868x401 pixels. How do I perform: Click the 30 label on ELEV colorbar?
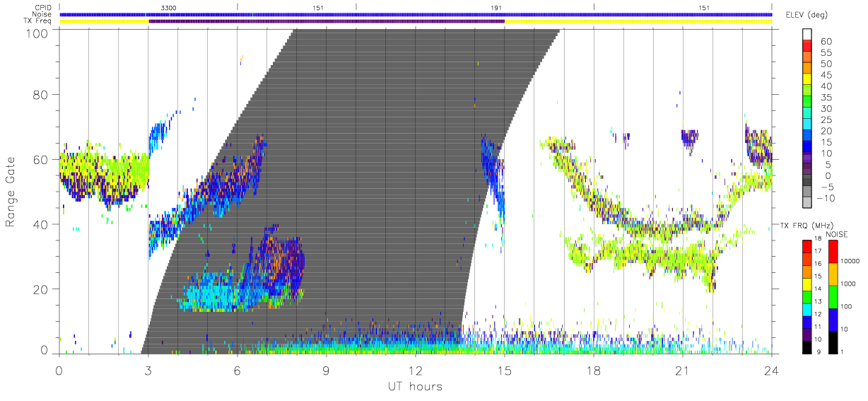tap(826, 108)
